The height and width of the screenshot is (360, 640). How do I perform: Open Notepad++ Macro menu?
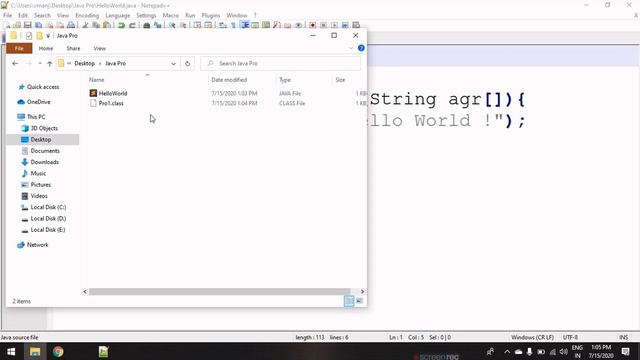[171, 16]
